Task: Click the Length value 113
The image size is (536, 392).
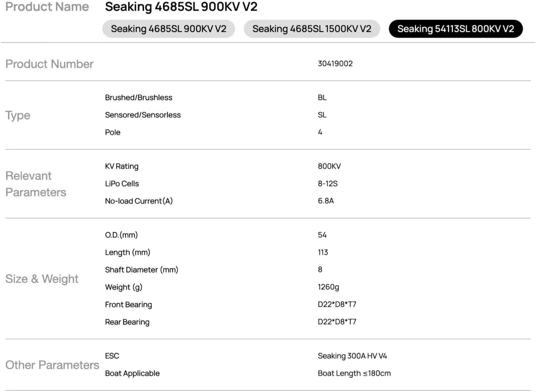Action: [x=323, y=252]
